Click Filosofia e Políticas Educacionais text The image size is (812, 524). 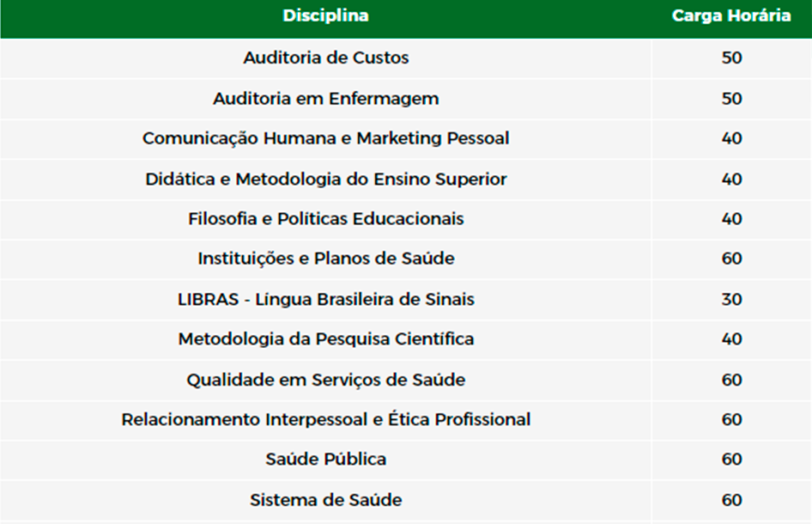(x=325, y=219)
